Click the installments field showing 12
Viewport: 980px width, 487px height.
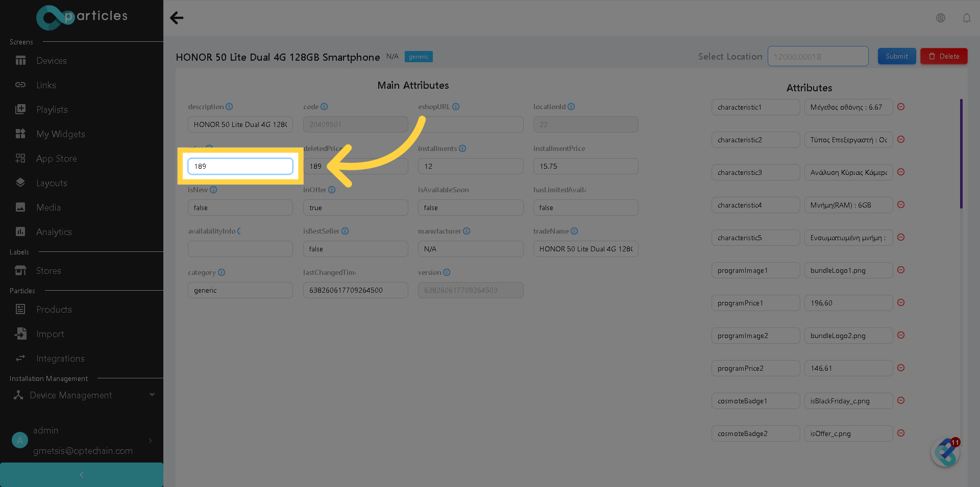coord(471,166)
